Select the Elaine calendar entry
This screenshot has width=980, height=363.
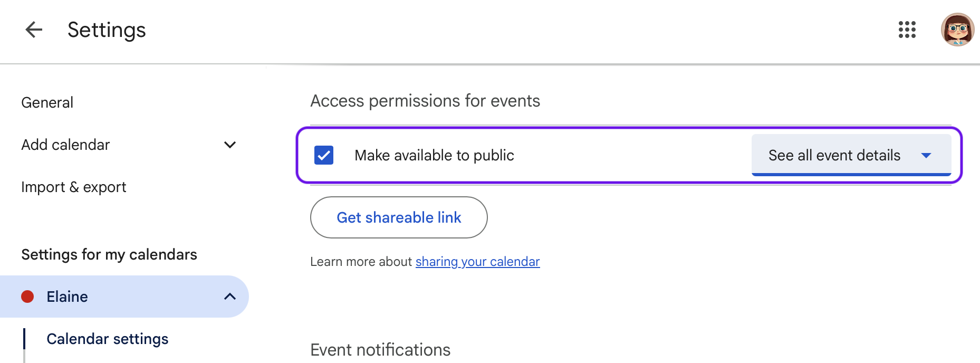click(x=124, y=297)
